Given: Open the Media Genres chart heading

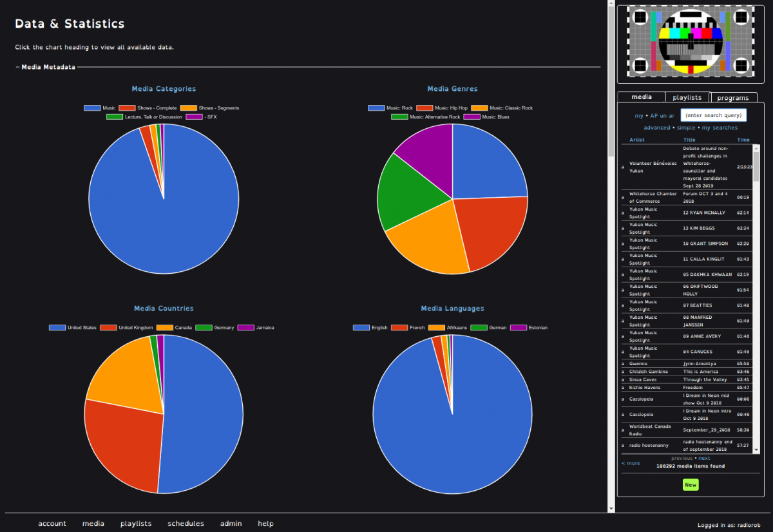Looking at the screenshot, I should 452,89.
